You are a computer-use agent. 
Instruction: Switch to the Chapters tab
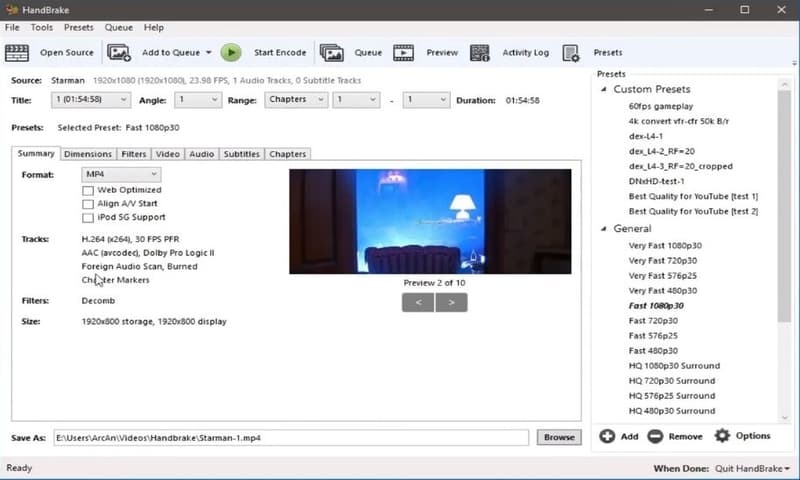click(x=288, y=154)
